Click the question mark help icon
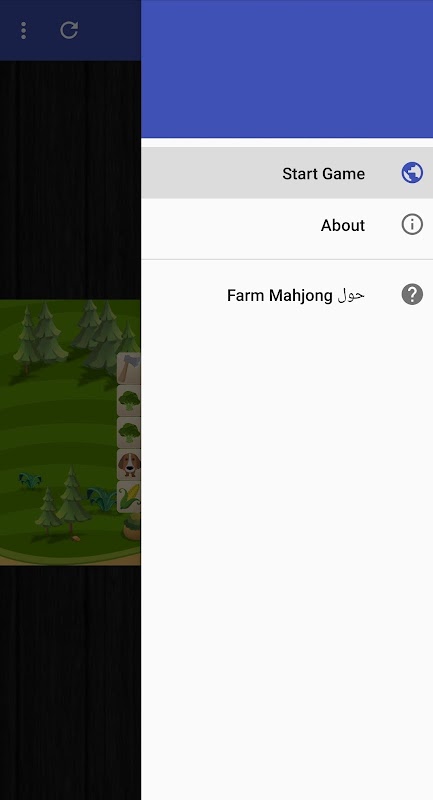The height and width of the screenshot is (800, 433). coord(412,295)
